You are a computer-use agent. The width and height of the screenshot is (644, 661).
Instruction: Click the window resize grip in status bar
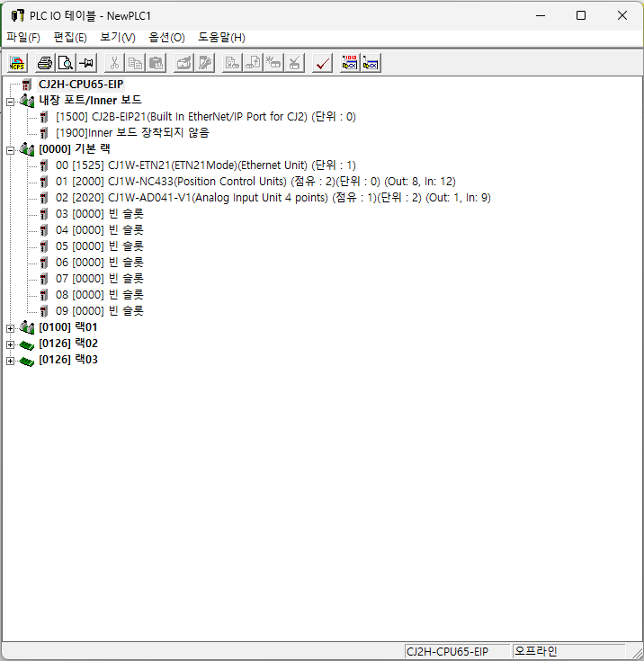636,653
